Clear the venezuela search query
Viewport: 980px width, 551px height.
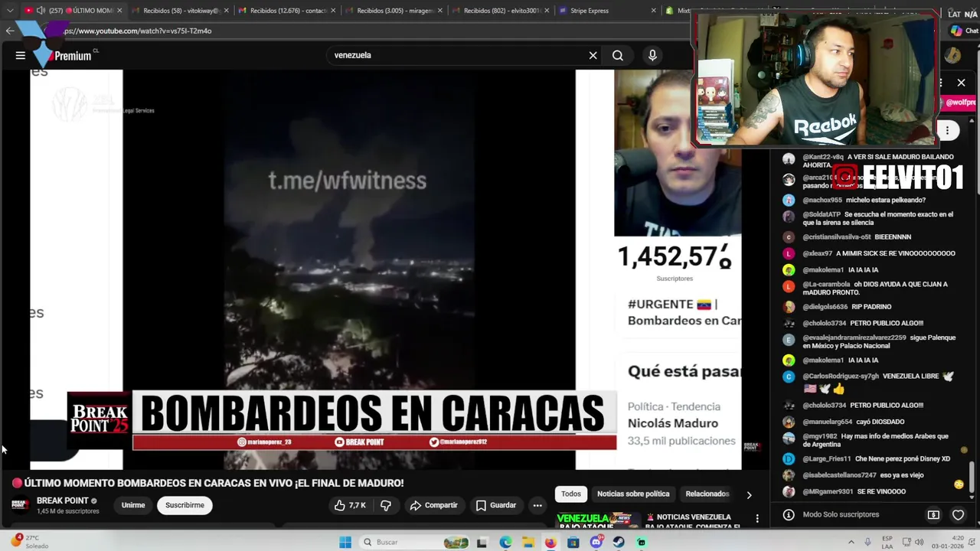tap(593, 55)
